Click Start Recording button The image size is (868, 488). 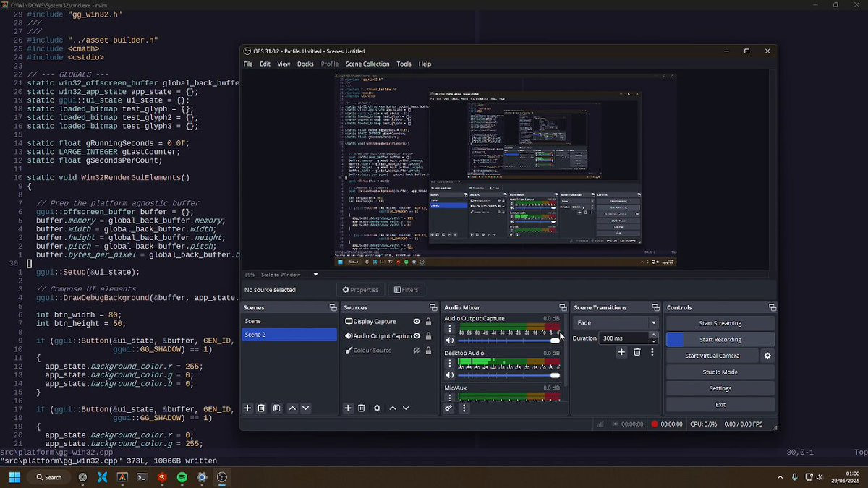[720, 340]
